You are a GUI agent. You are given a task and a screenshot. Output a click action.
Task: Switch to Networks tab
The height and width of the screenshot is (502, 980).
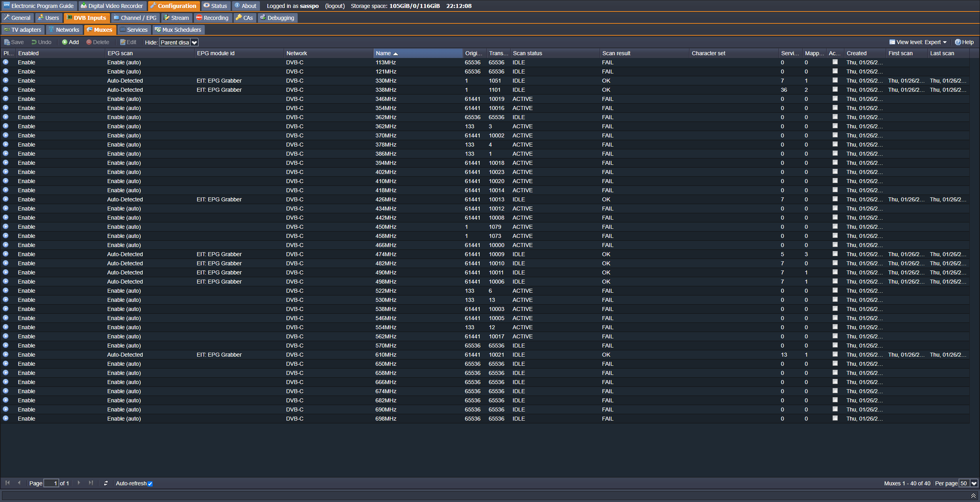(64, 30)
